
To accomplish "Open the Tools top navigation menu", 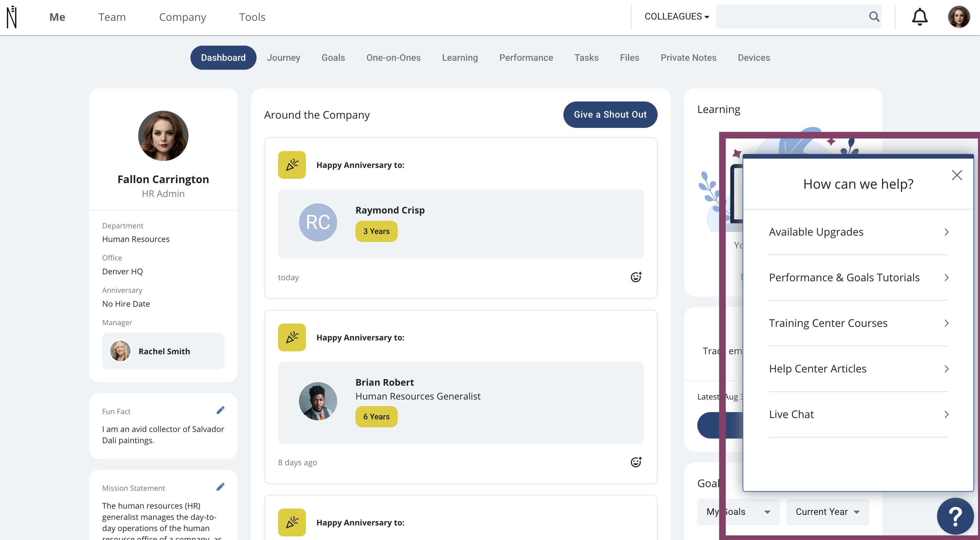I will pyautogui.click(x=252, y=17).
